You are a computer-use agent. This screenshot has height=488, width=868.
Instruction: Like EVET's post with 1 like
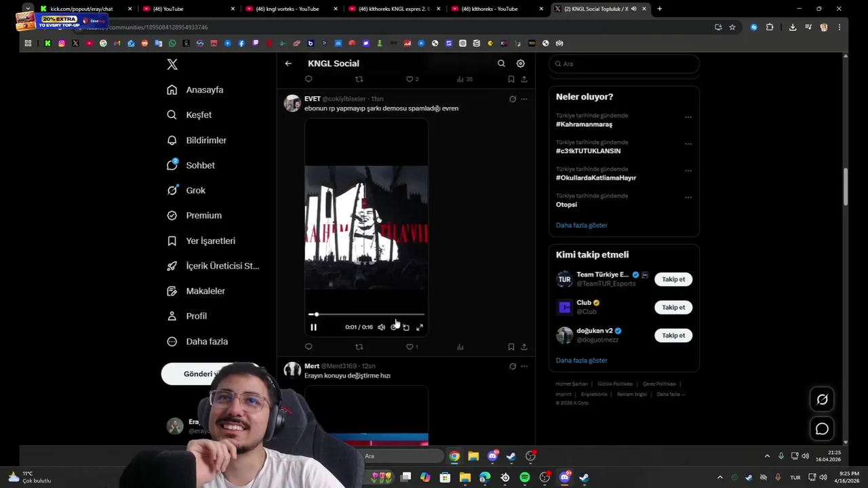pyautogui.click(x=412, y=347)
